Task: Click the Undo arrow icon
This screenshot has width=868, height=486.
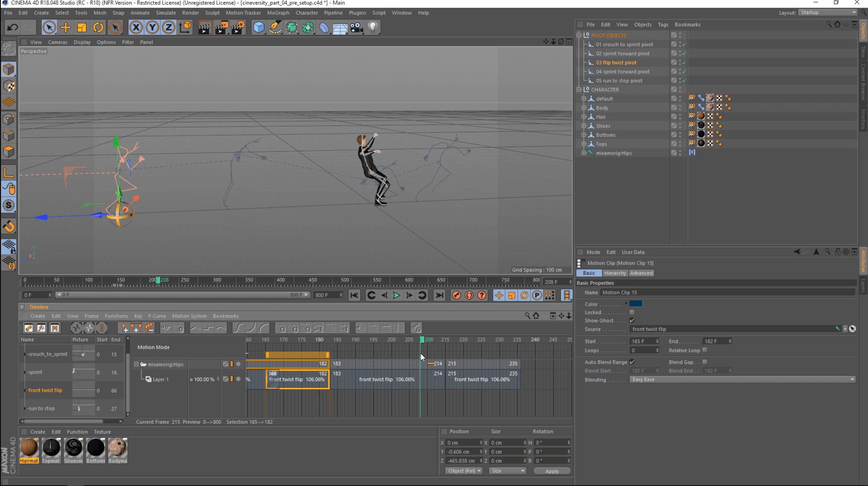Action: [x=12, y=28]
